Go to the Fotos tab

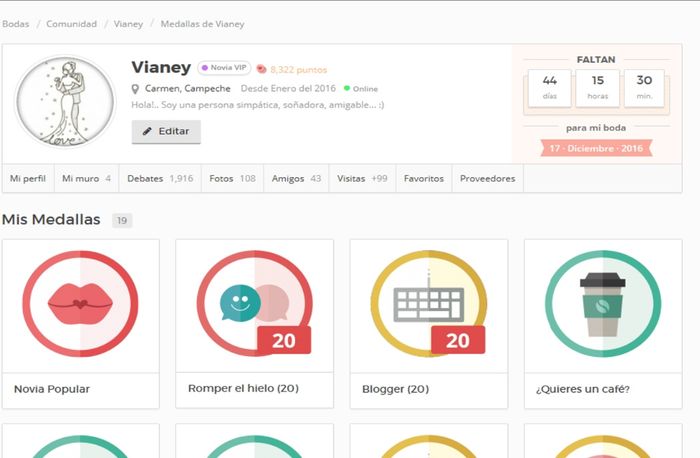tap(232, 178)
